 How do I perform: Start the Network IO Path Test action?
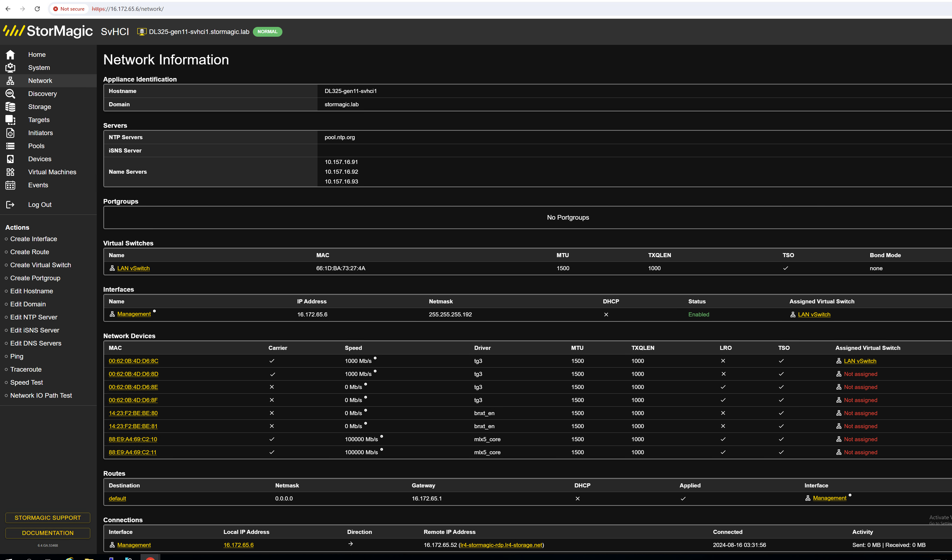(41, 395)
